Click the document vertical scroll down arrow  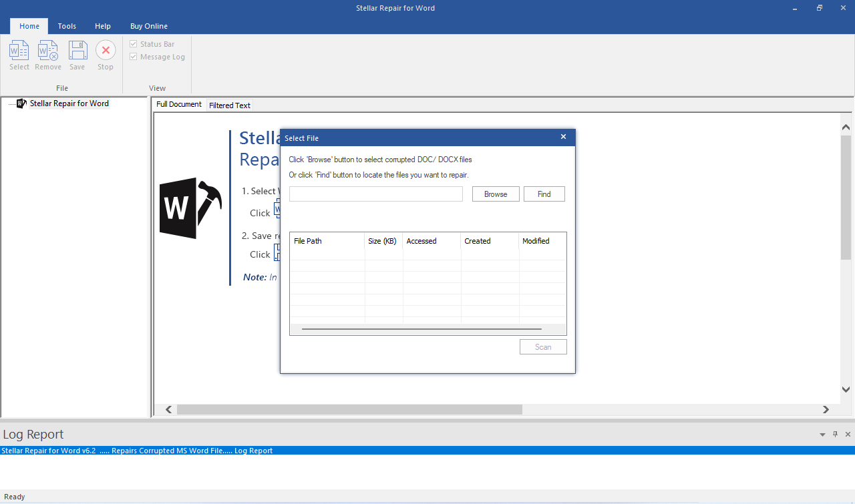click(x=846, y=389)
